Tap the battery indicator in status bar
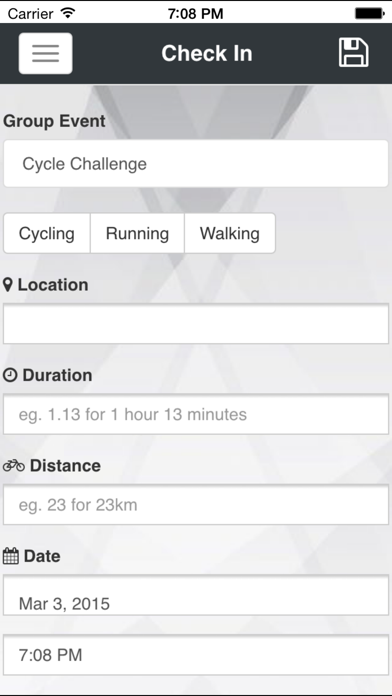 [369, 13]
